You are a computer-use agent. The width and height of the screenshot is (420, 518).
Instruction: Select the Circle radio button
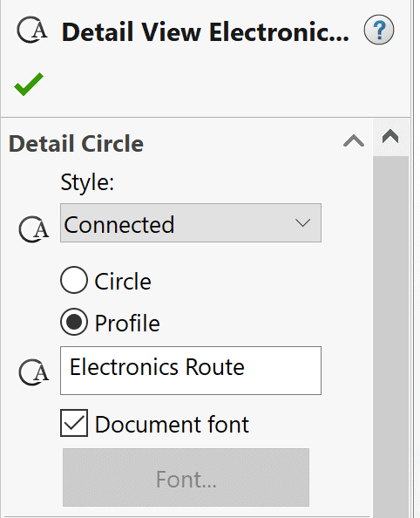click(x=74, y=280)
